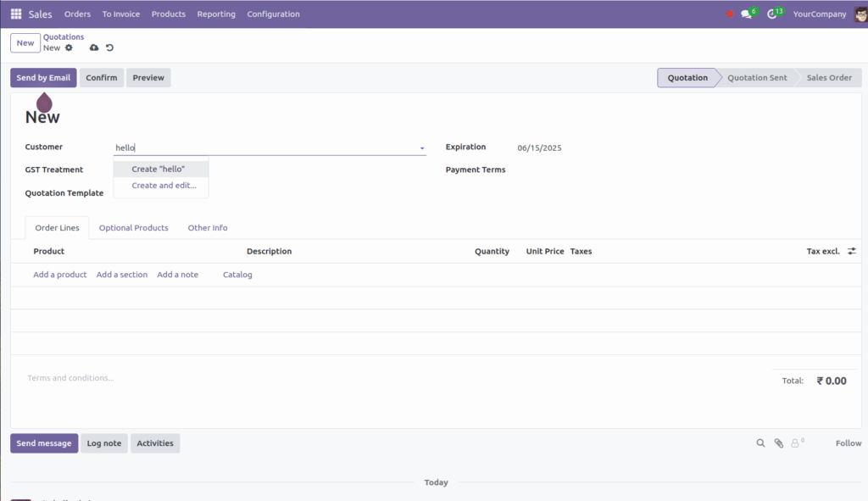Save record using the cloud icon

pos(93,48)
